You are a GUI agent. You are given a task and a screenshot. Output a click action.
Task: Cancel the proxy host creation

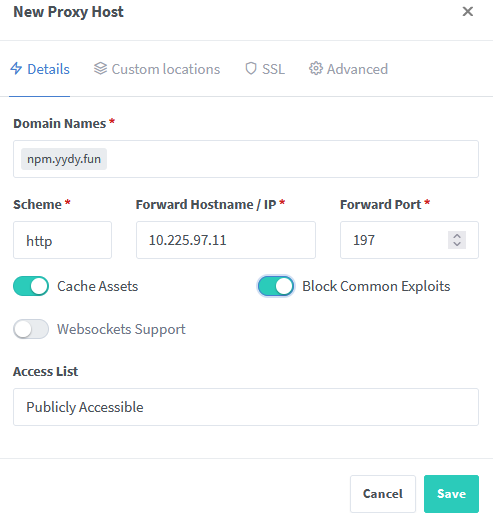pos(383,494)
